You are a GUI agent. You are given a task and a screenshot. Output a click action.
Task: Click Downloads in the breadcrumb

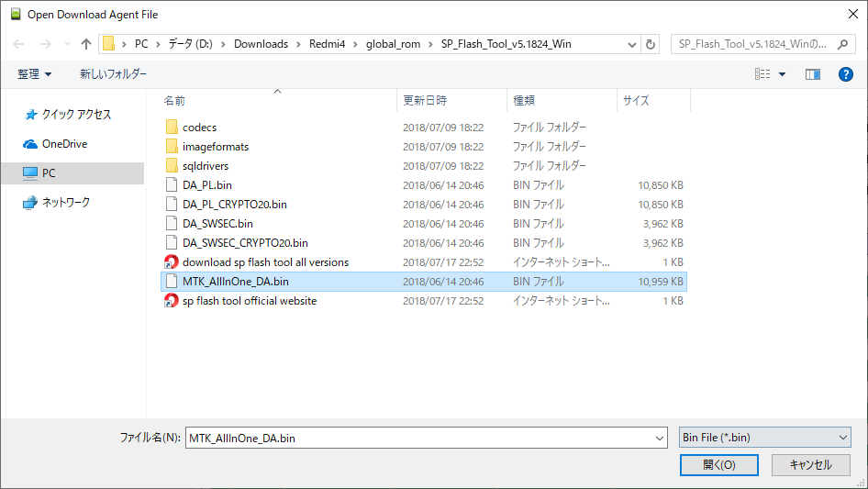point(261,44)
